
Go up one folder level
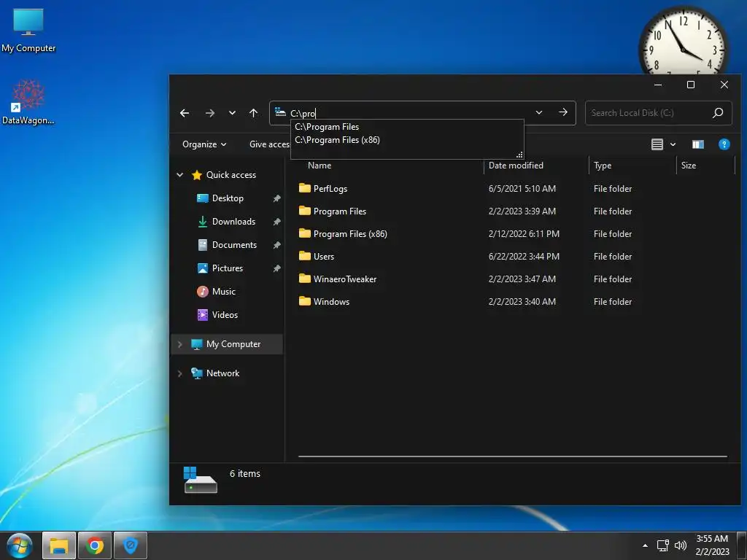pos(253,113)
